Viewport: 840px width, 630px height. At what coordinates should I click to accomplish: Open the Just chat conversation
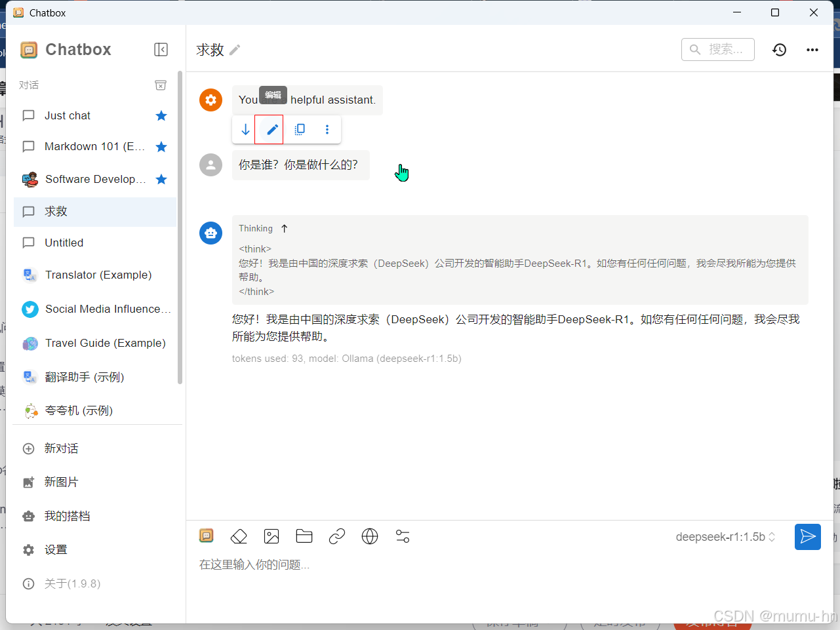click(95, 116)
